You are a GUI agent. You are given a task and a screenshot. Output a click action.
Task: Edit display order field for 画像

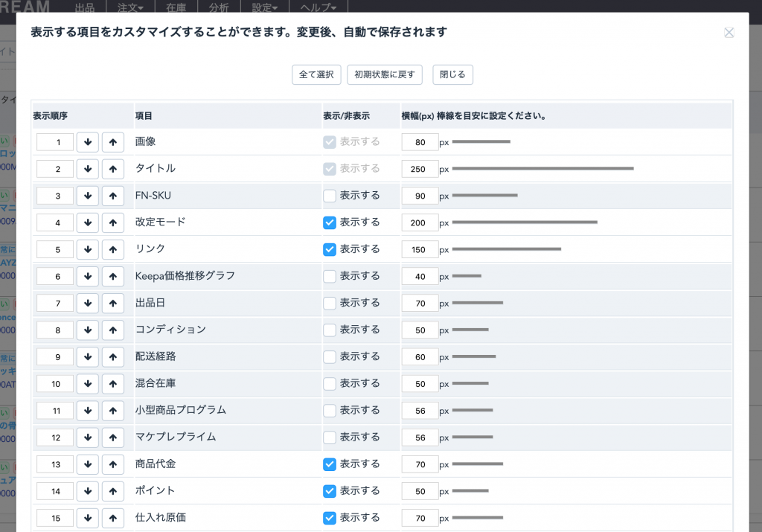(55, 142)
